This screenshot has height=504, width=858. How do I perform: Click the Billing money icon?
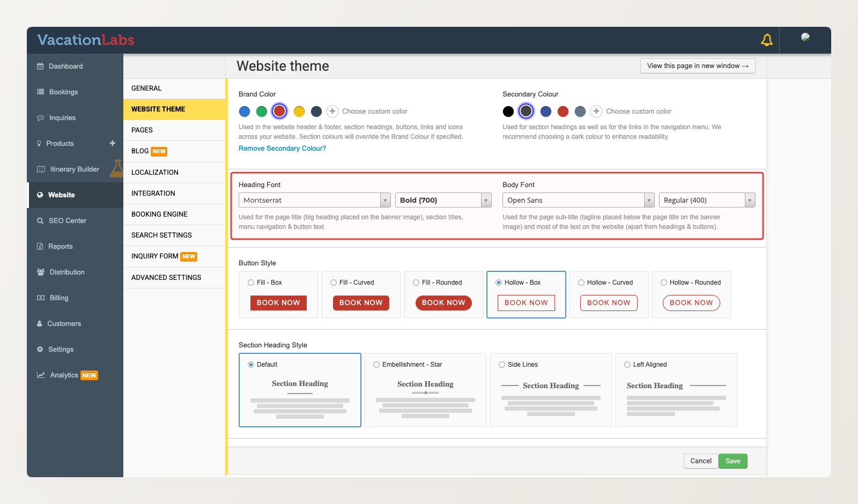click(41, 298)
